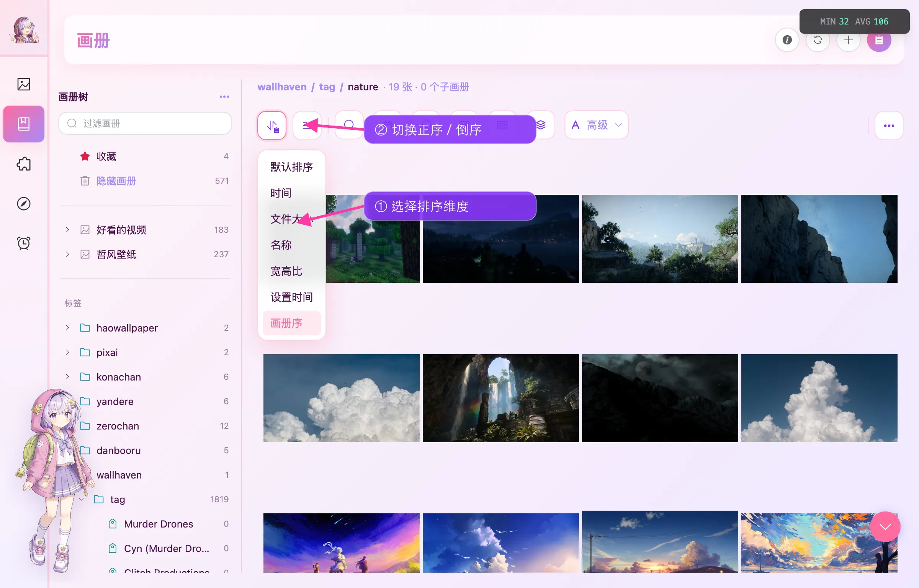The image size is (919, 588).
Task: Choose 名称 from the sort menu
Action: point(292,245)
